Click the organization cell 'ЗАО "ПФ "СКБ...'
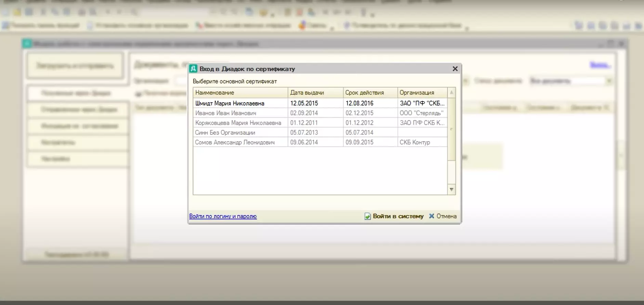 [x=422, y=103]
